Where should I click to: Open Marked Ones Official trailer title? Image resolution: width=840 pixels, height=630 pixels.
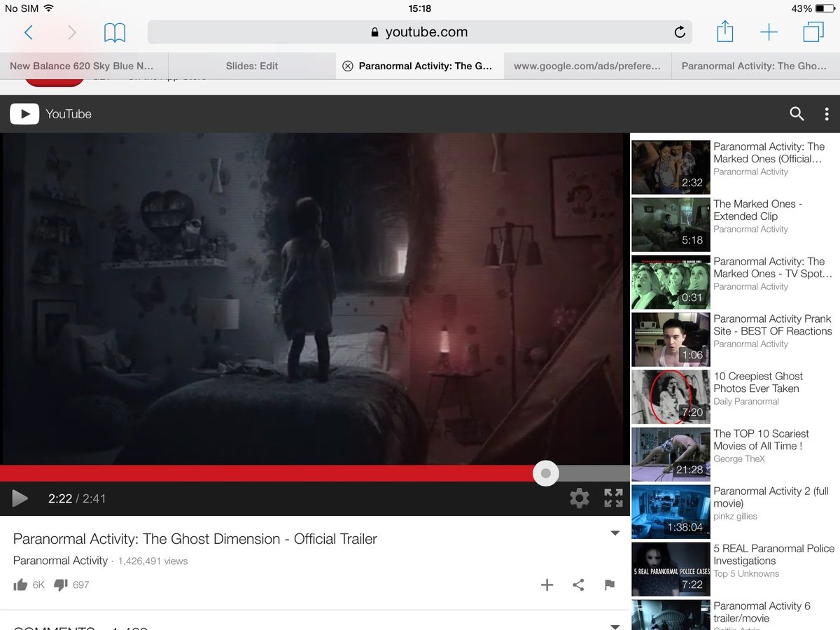769,153
